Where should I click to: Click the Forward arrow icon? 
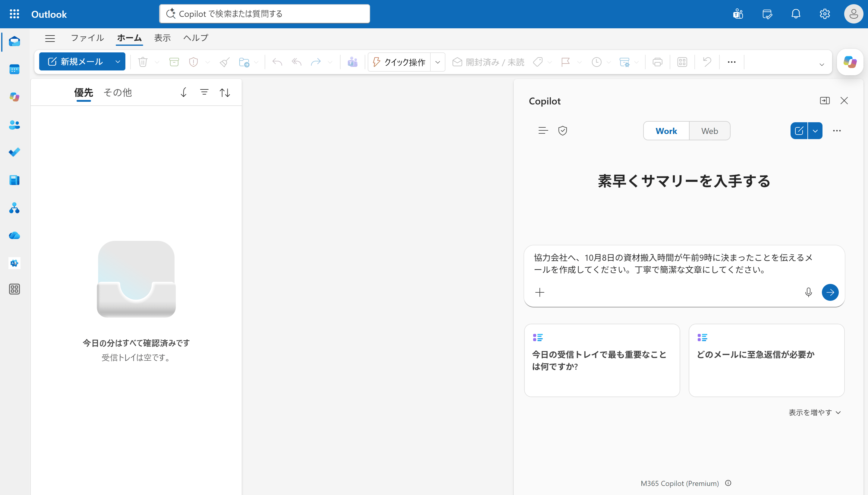coord(316,62)
